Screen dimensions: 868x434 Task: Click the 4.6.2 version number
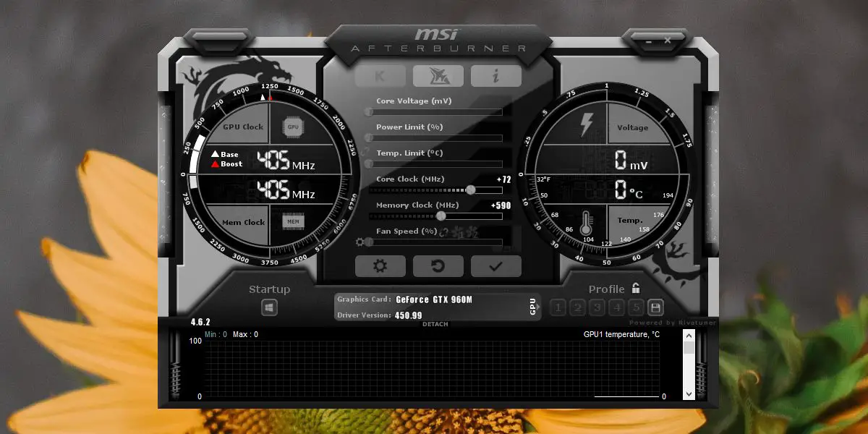pos(200,322)
